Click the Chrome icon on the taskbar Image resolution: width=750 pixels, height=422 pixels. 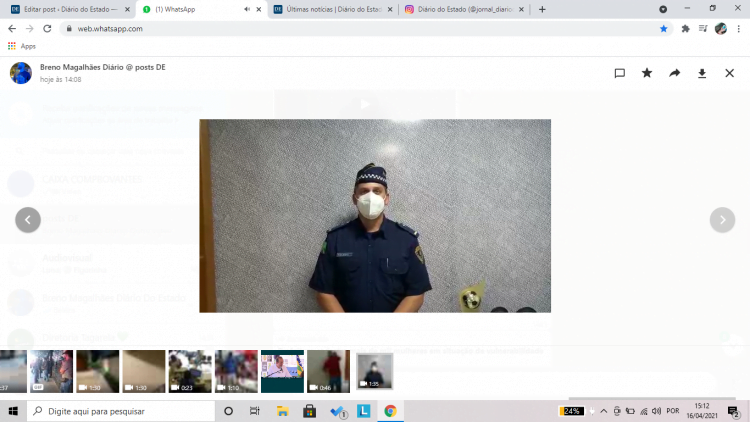tap(390, 411)
